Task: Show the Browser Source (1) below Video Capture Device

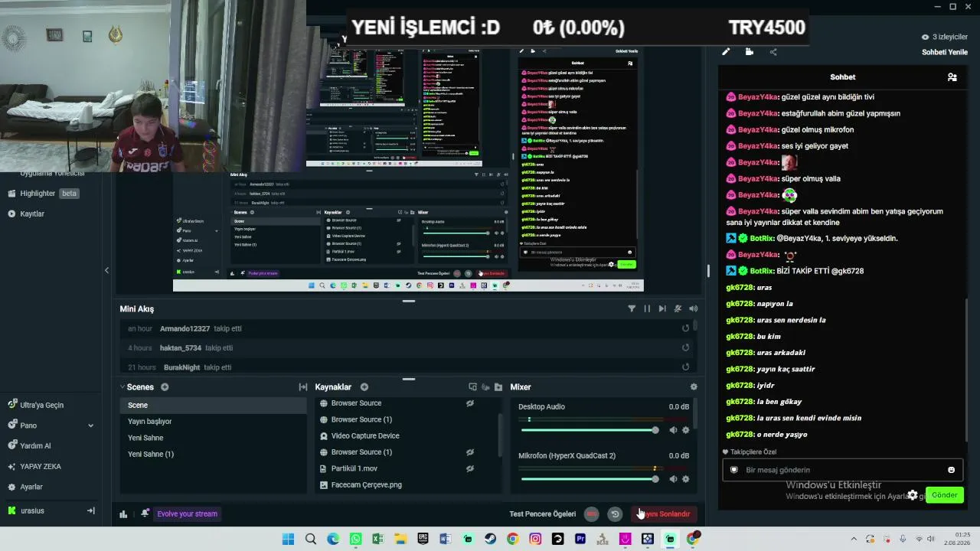Action: pos(470,452)
